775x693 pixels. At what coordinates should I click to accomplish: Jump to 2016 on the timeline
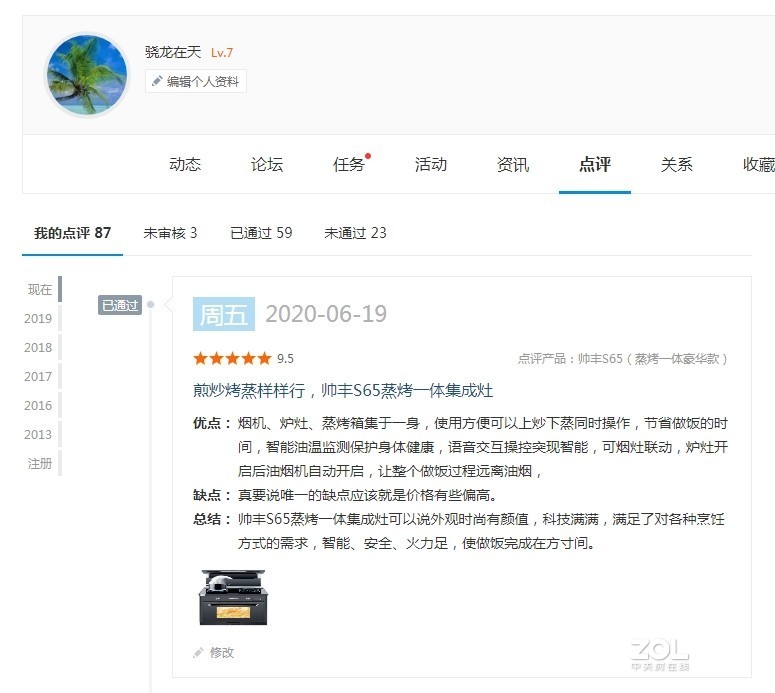coord(38,405)
